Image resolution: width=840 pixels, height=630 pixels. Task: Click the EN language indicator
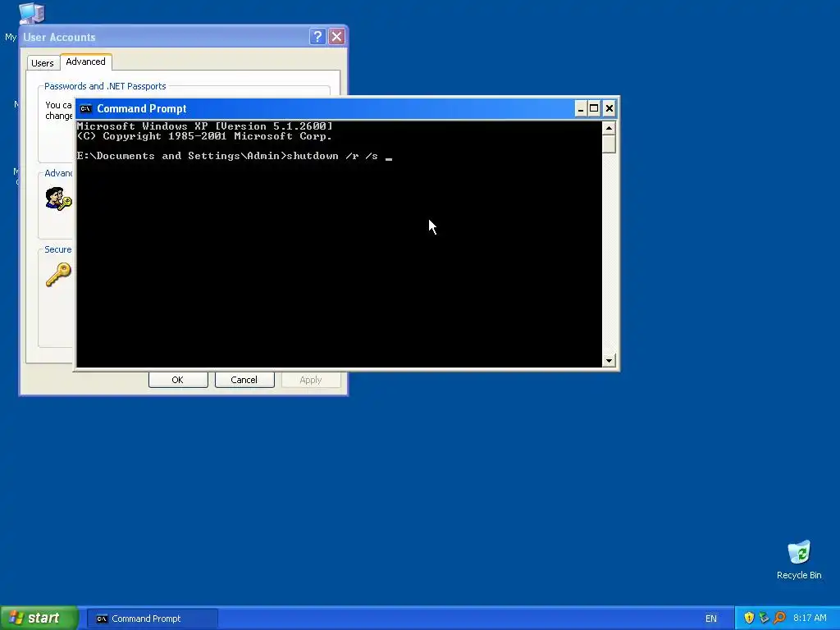tap(711, 619)
